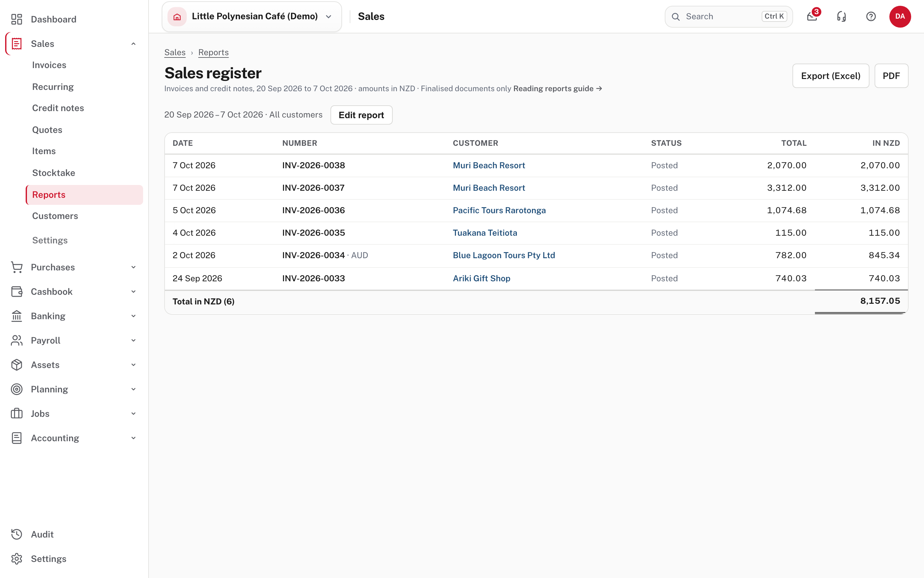Click the Purchases cart icon
924x578 pixels.
16,267
